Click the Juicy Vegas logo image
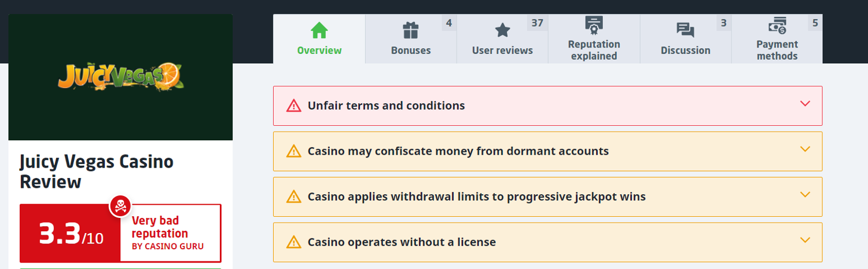The image size is (868, 269). (120, 77)
